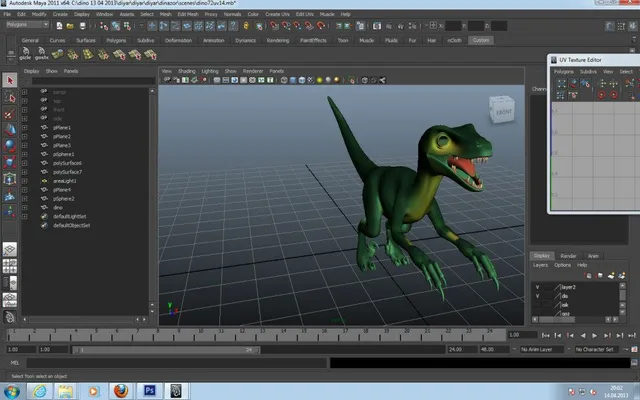This screenshot has height=400, width=640.
Task: Open the viewport Lighting menu
Action: coord(210,71)
